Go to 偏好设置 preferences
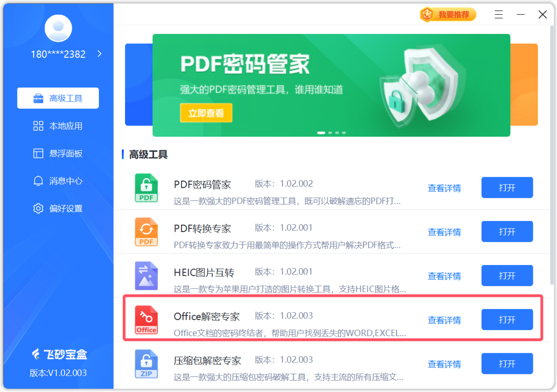Image resolution: width=557 pixels, height=392 pixels. [58, 208]
